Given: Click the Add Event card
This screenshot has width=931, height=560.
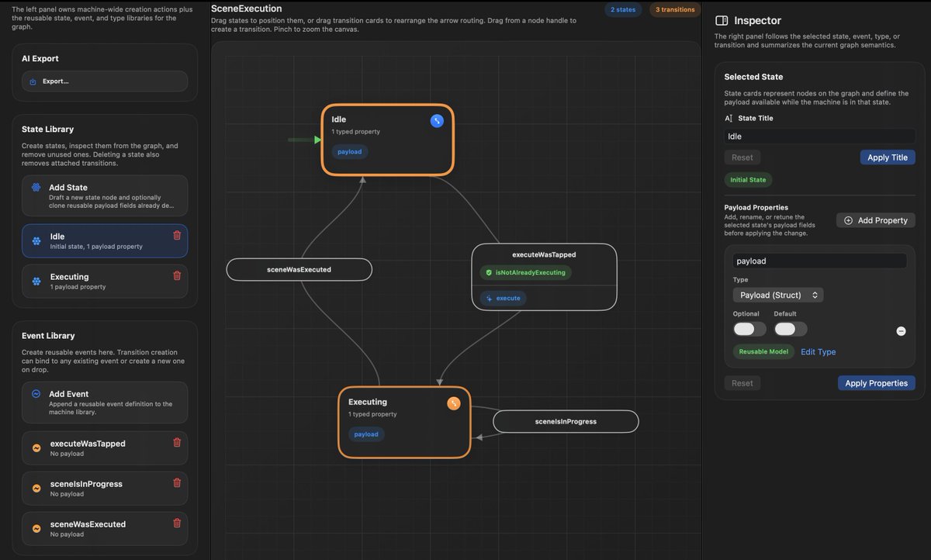Looking at the screenshot, I should tap(105, 403).
